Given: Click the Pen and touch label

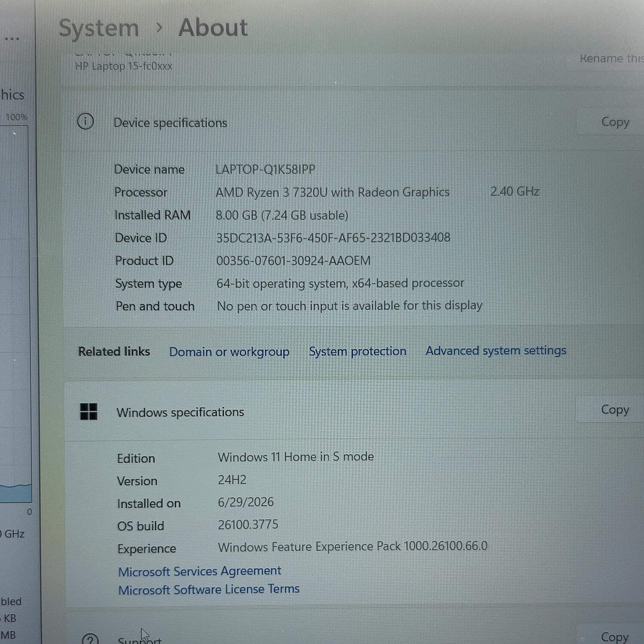Looking at the screenshot, I should pos(155,306).
